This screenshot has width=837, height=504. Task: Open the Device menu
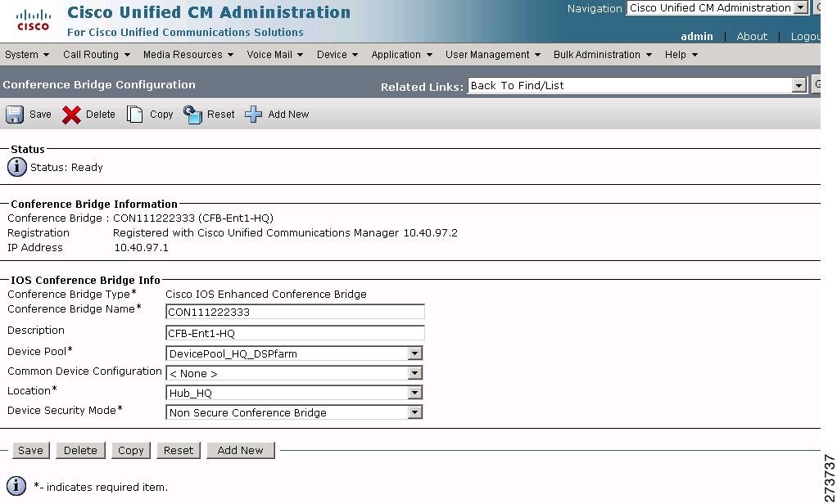point(337,54)
